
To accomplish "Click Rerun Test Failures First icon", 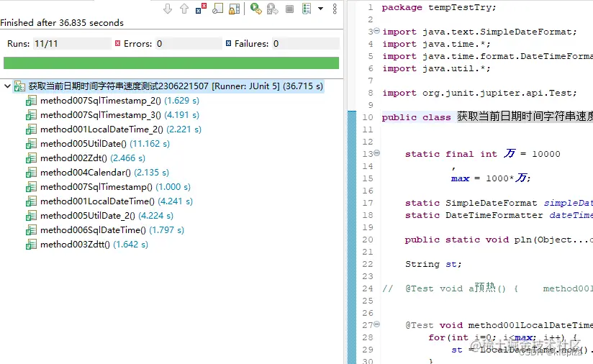I will (272, 9).
